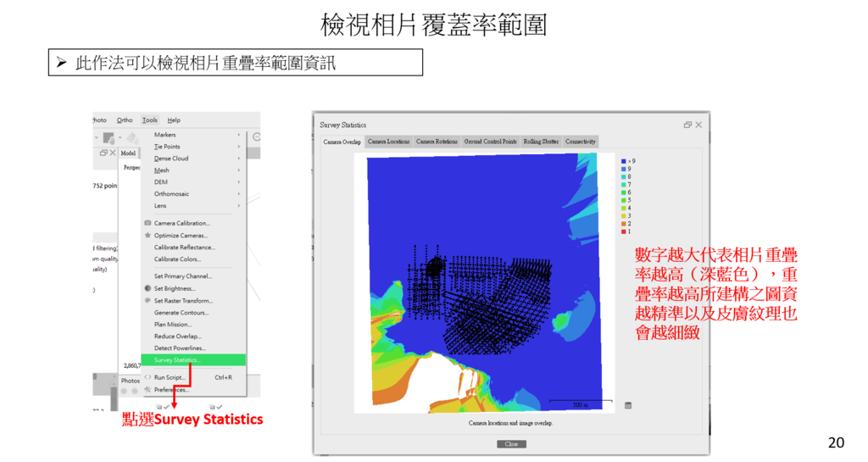Open the Rolling Shutter tab

(x=541, y=142)
